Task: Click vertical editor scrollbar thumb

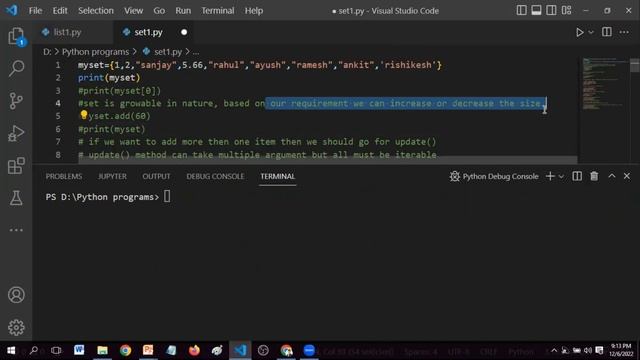Action: (635, 65)
